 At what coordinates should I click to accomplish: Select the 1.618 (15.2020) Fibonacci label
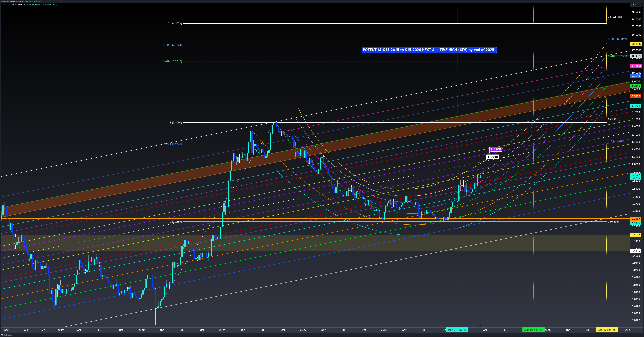click(x=617, y=56)
